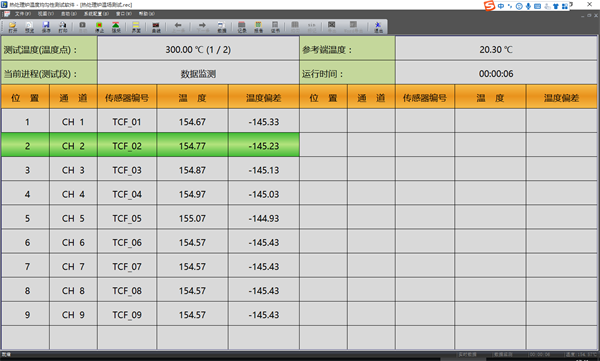The height and width of the screenshot is (361, 600).
Task: Click the red 停止 (Stop) toolbar icon
Action: tap(99, 27)
